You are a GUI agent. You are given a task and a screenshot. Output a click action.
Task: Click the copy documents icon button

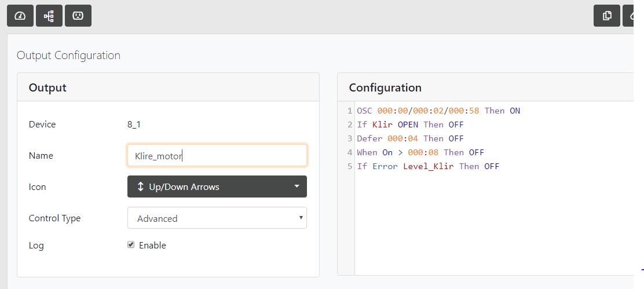pyautogui.click(x=606, y=16)
